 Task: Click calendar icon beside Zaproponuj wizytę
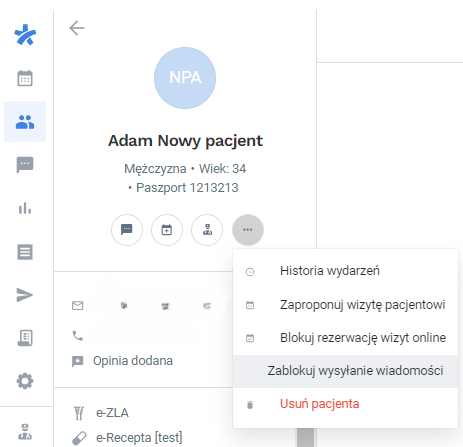tap(250, 305)
